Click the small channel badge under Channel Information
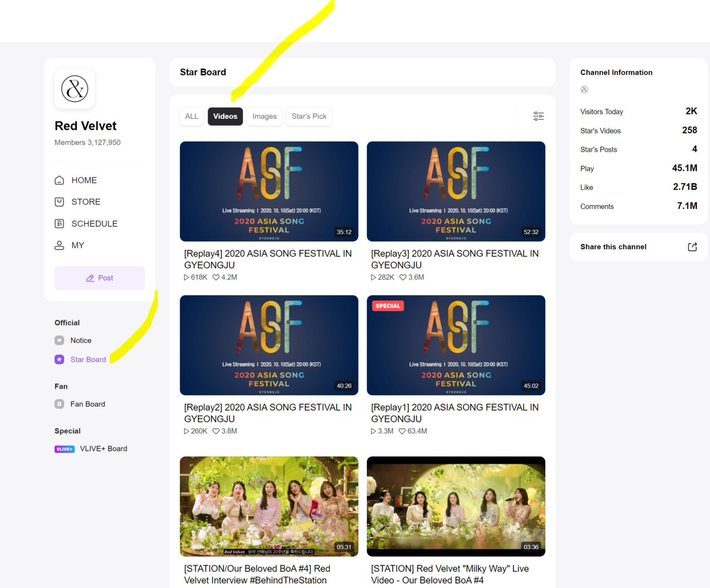The image size is (710, 588). (x=584, y=89)
